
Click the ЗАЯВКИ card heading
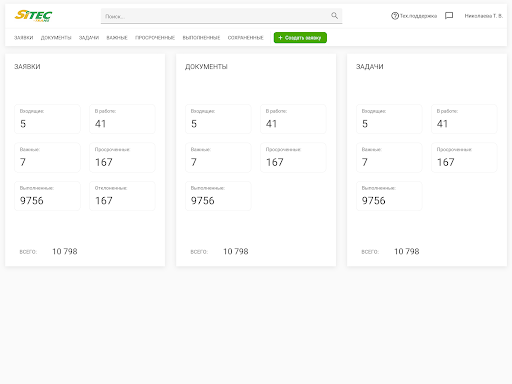[27, 67]
